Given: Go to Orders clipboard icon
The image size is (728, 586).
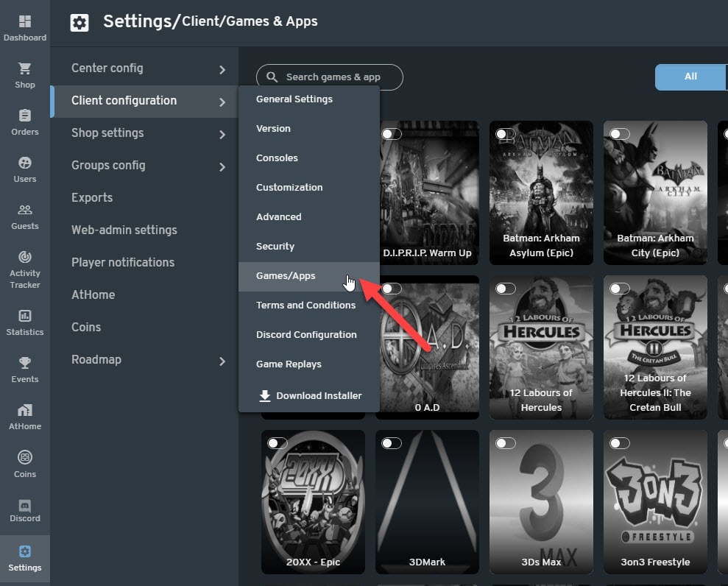Looking at the screenshot, I should point(24,115).
